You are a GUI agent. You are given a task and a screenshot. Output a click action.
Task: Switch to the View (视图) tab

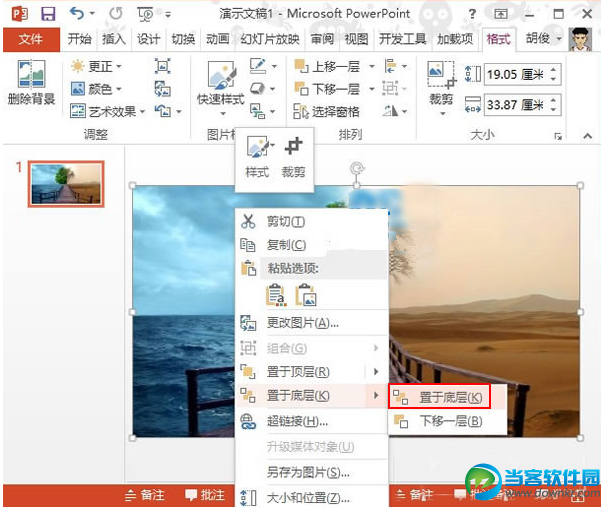[356, 39]
